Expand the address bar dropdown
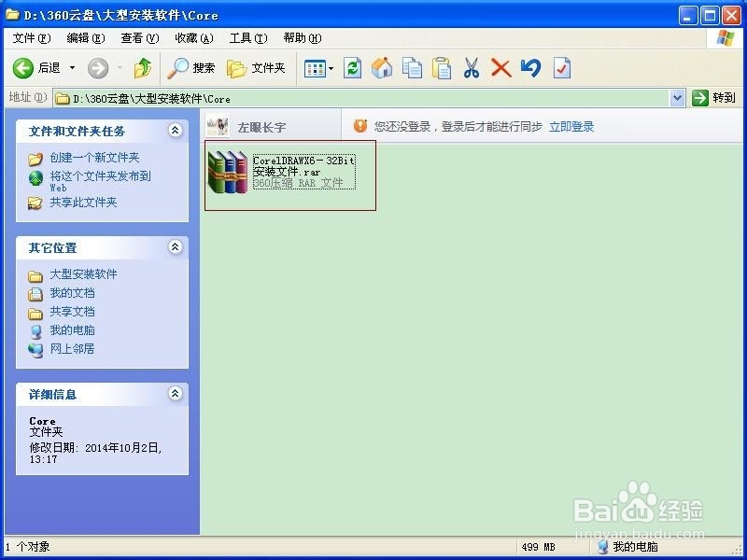Screen dimensions: 747x560 [677, 99]
